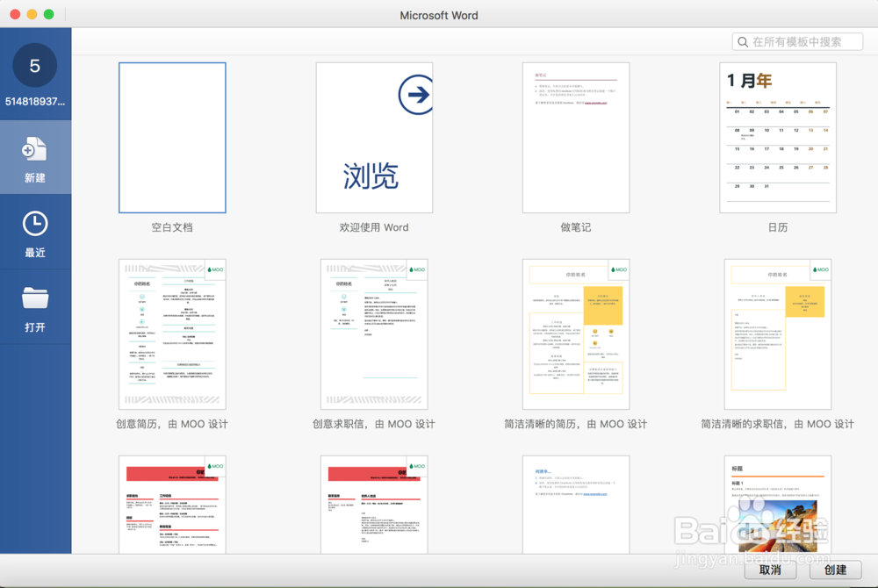Select the 新建 (New) sidebar icon
The height and width of the screenshot is (588, 878).
(35, 149)
